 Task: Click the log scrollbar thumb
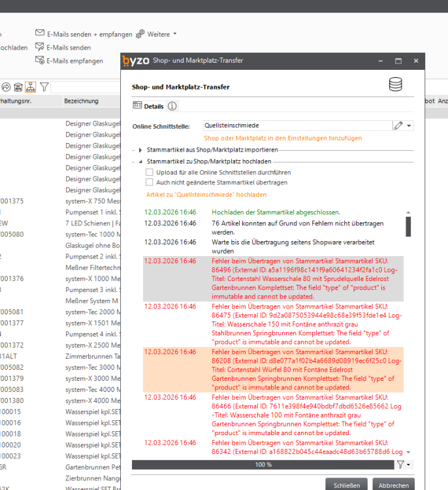pyautogui.click(x=408, y=227)
